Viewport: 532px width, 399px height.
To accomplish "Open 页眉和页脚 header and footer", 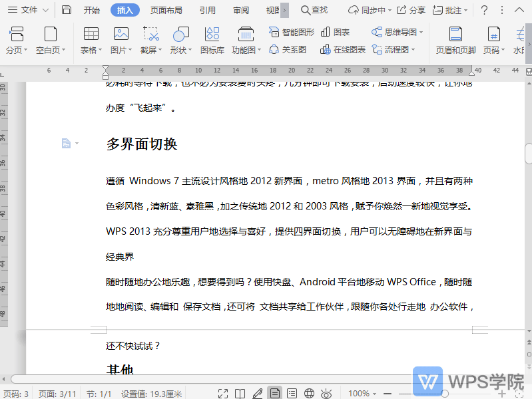I will coord(455,41).
